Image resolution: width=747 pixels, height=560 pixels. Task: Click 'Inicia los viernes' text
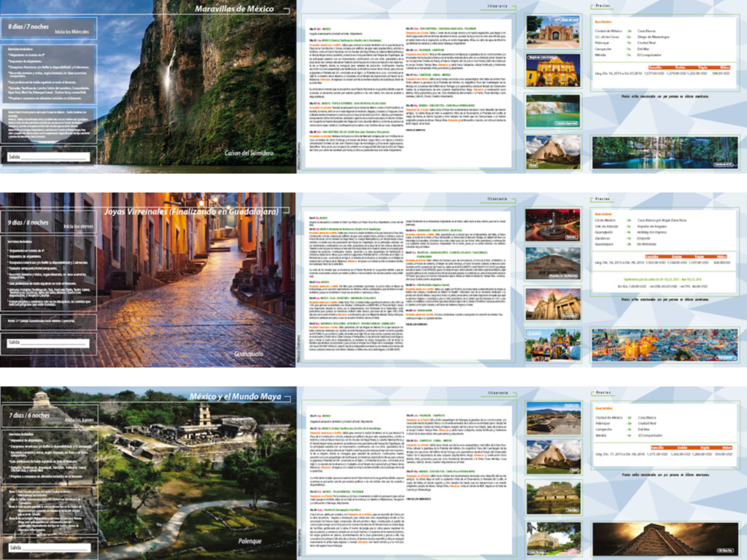coord(79,226)
